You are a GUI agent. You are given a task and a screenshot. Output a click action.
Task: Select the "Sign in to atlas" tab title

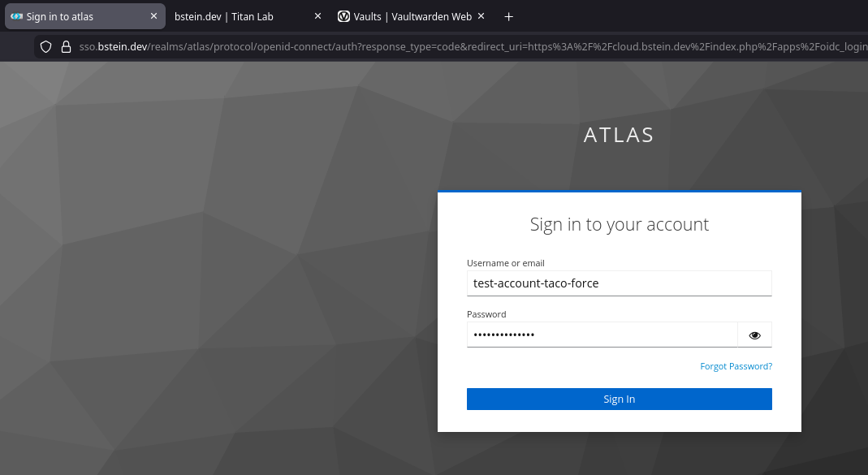coord(60,16)
